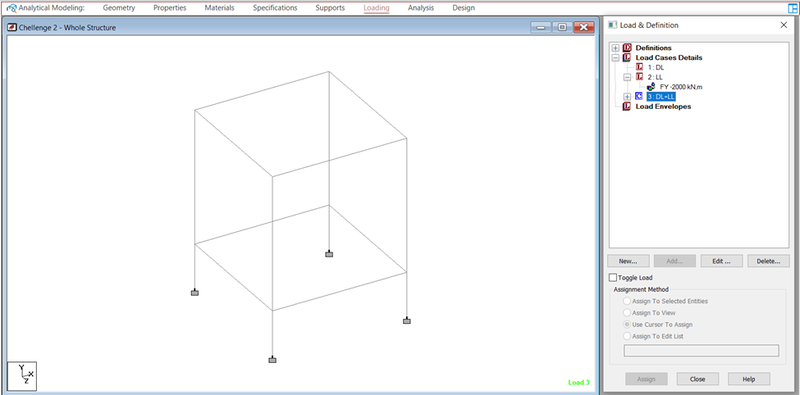Click the 3 : DL+LL combination icon

pyautogui.click(x=638, y=96)
